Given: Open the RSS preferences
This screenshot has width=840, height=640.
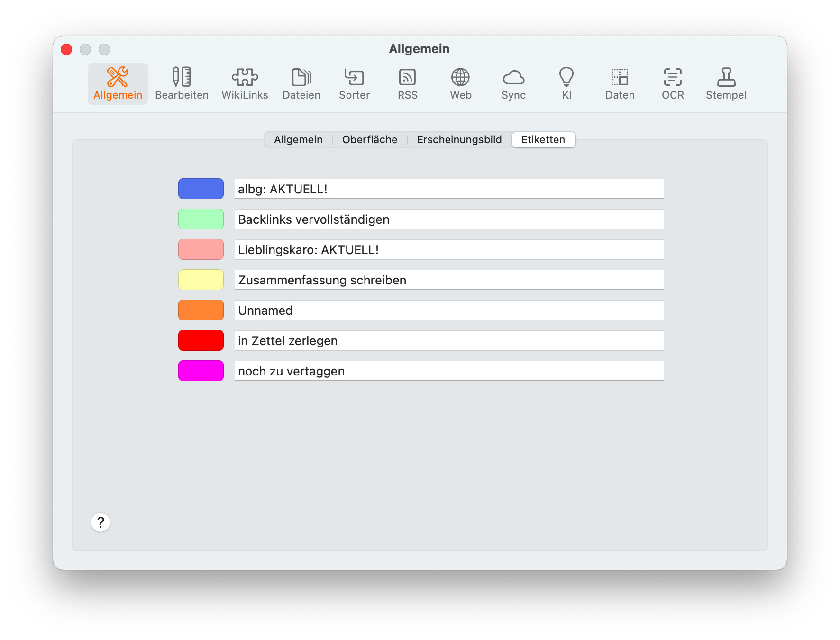Looking at the screenshot, I should pos(407,84).
